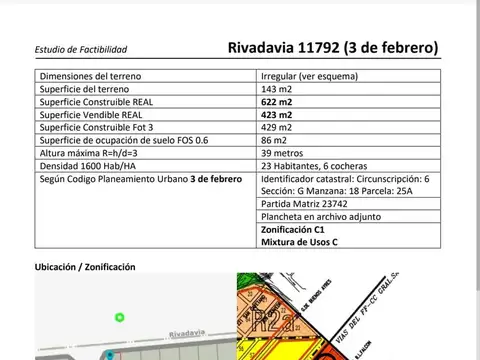Click the title 'Rivadavia 11792 (3 de febrero)'

tap(333, 48)
